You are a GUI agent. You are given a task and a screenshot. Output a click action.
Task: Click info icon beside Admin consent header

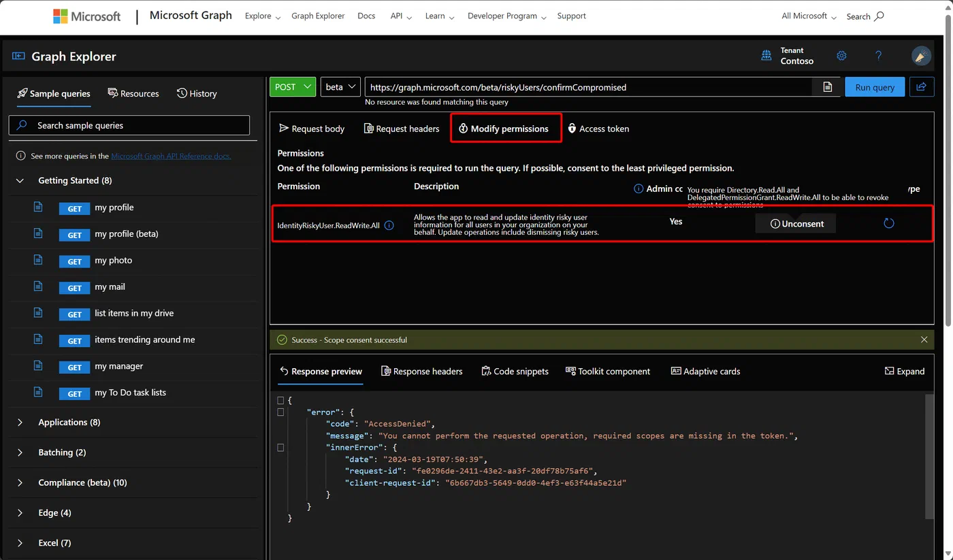click(x=639, y=188)
